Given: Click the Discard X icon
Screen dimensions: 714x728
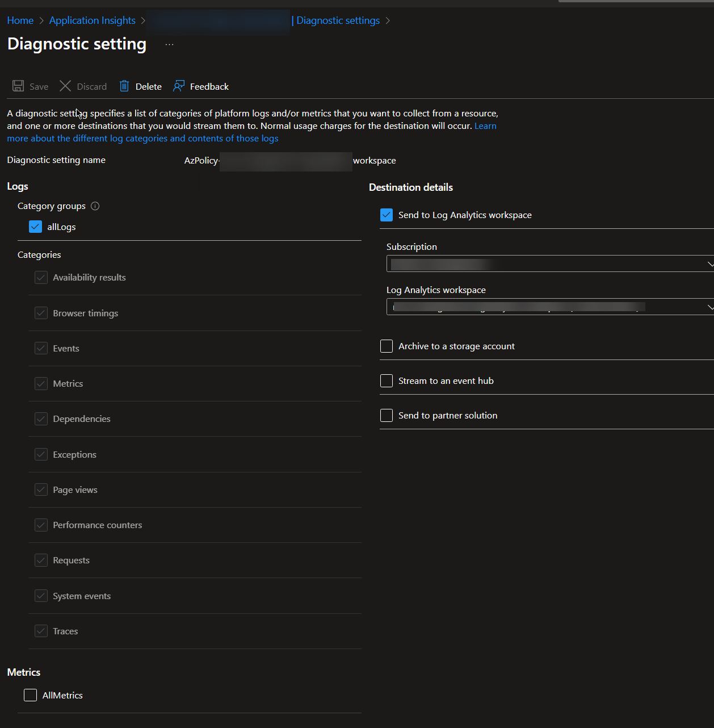Looking at the screenshot, I should click(x=65, y=86).
